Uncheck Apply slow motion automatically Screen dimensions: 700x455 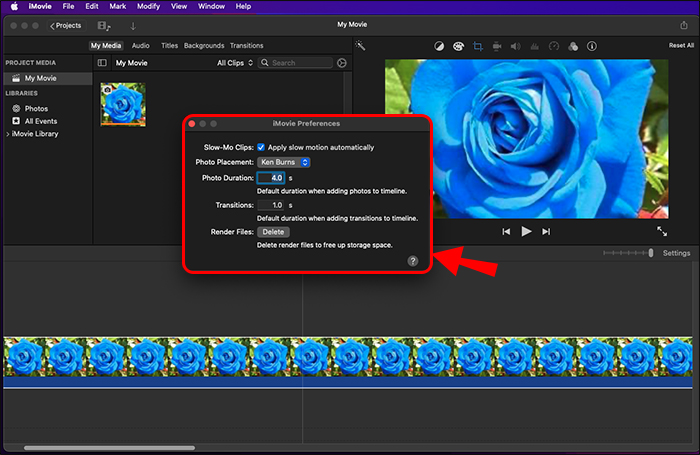tap(262, 147)
